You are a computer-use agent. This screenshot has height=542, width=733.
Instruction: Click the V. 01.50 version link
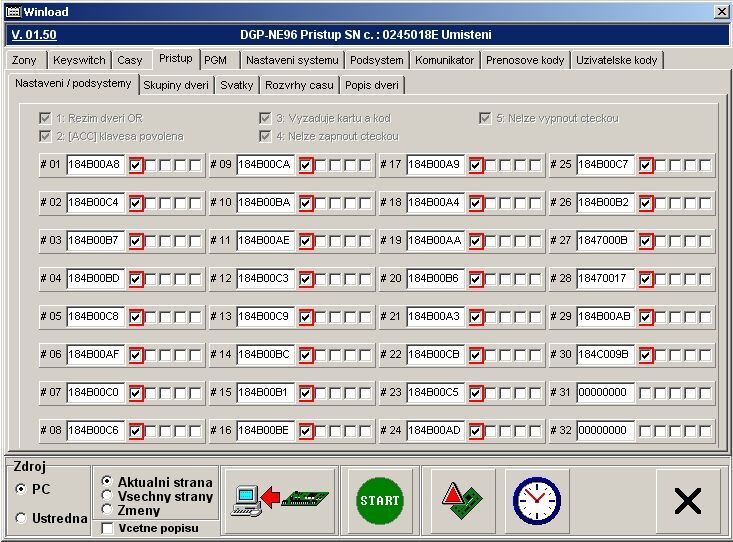pos(32,35)
